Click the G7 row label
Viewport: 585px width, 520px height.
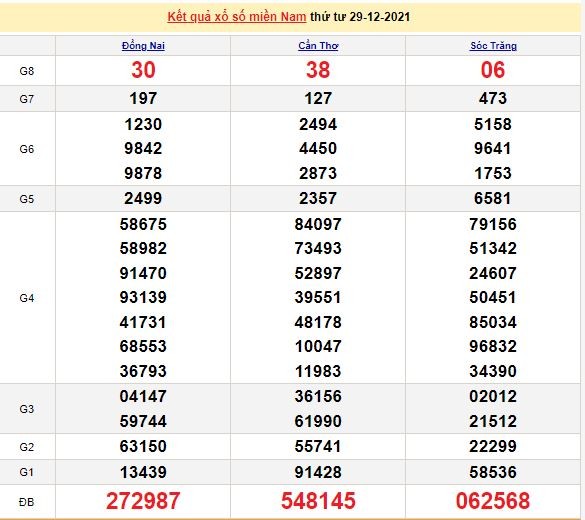(x=27, y=99)
